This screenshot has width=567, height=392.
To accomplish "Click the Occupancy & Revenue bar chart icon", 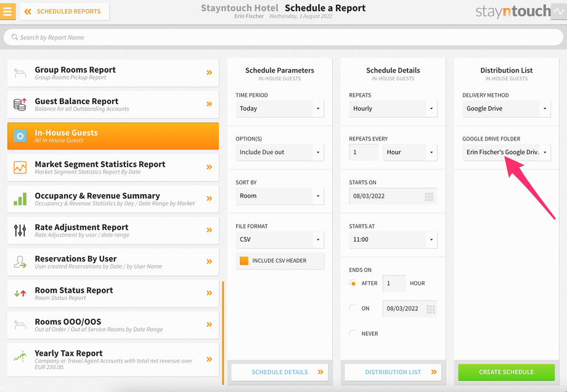I will point(20,199).
